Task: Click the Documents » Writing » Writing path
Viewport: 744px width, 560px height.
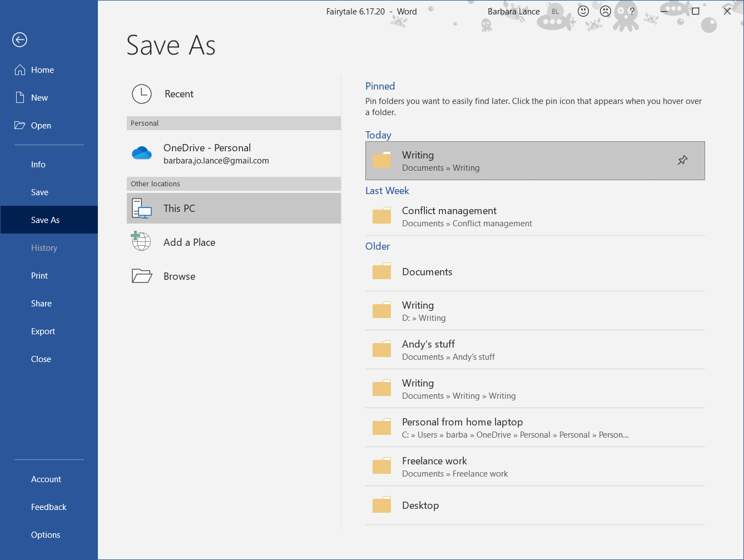Action: [x=459, y=396]
